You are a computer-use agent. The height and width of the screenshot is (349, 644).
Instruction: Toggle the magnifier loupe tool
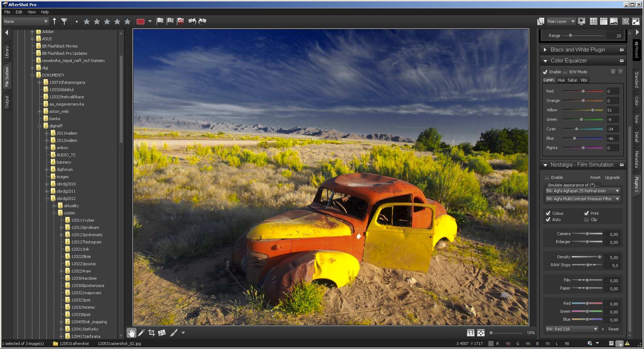tap(626, 21)
